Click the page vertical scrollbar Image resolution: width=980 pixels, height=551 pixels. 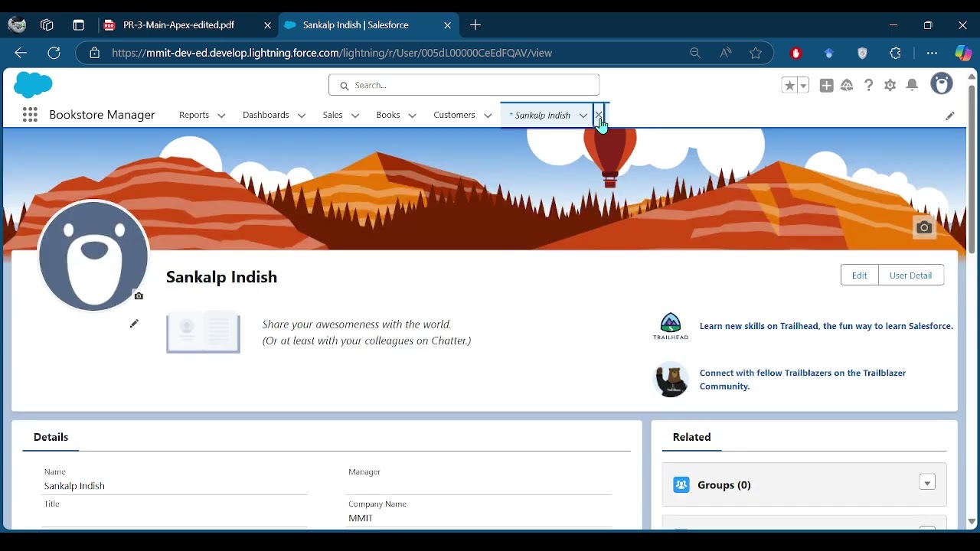(x=972, y=168)
